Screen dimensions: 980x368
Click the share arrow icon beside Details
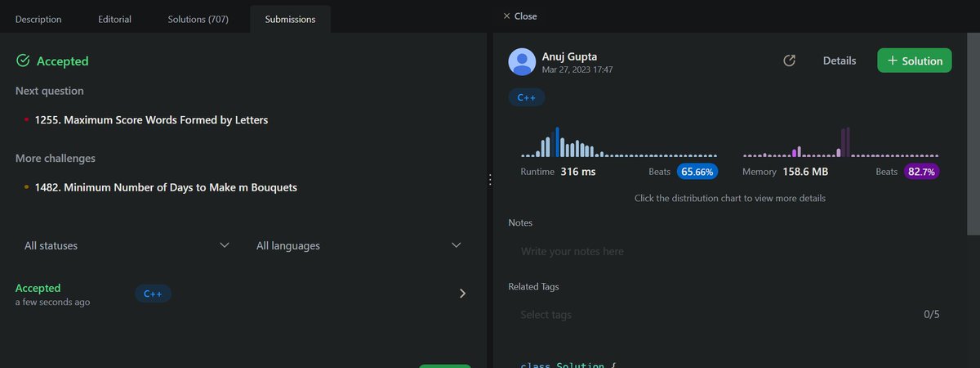(789, 61)
